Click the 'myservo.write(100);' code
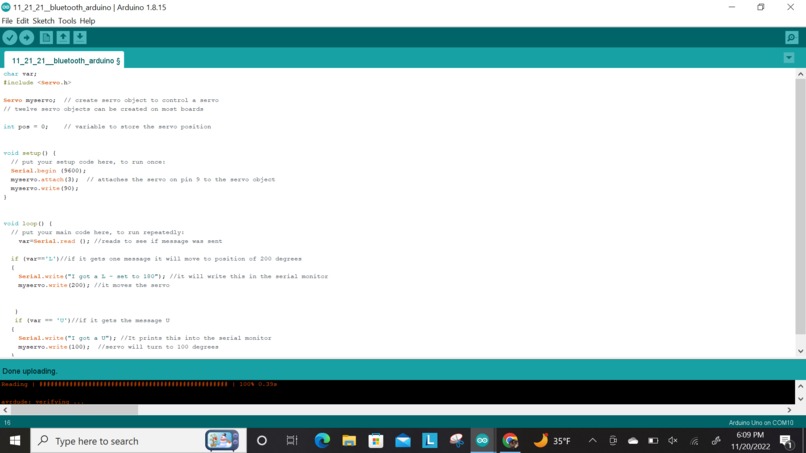The image size is (806, 453). pos(54,347)
